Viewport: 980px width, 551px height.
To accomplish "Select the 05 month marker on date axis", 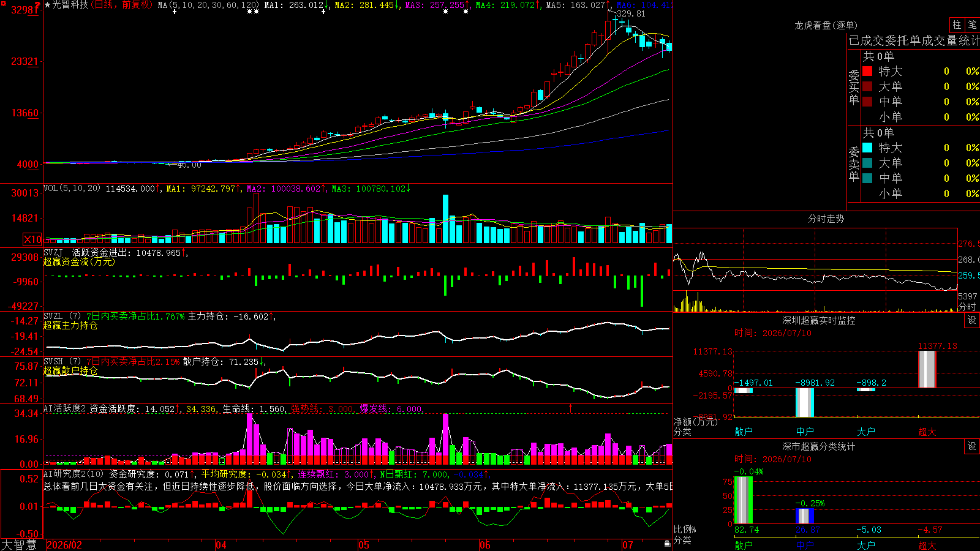I will tap(364, 545).
